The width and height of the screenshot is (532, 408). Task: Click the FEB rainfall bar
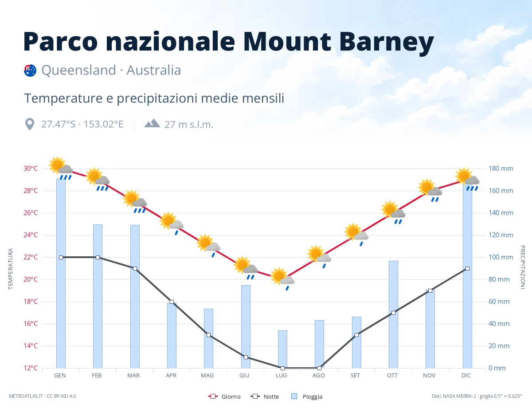(x=98, y=296)
